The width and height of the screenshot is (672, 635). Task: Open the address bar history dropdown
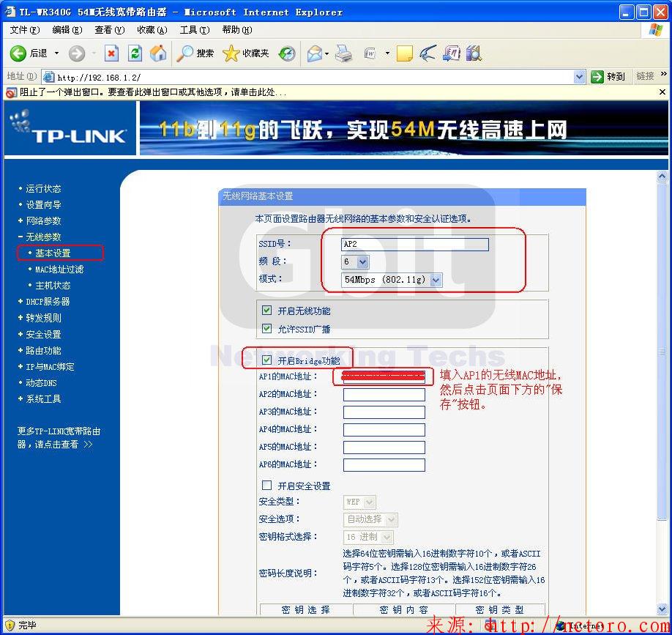(580, 77)
